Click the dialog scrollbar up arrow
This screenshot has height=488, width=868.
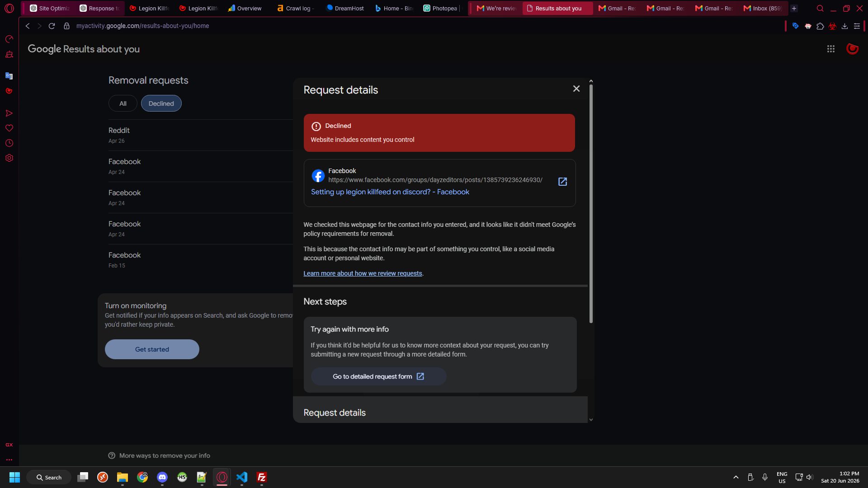coord(591,81)
